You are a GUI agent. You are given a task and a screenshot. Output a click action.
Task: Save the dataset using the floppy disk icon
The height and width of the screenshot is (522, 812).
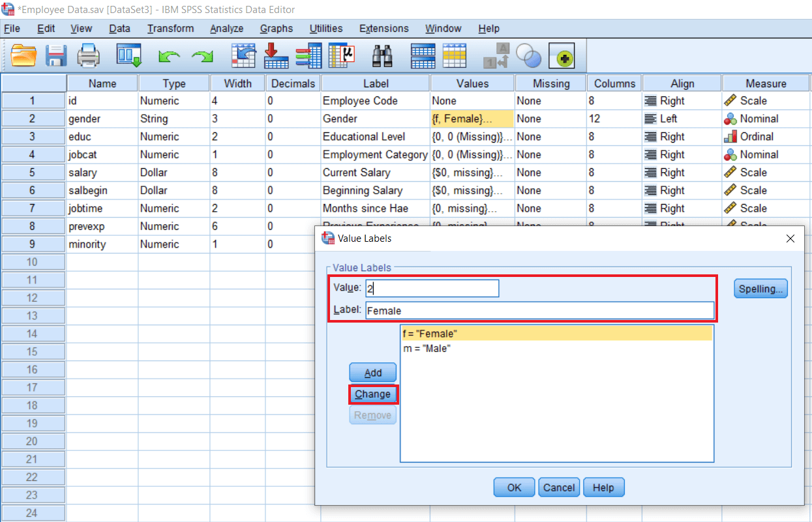pyautogui.click(x=56, y=56)
